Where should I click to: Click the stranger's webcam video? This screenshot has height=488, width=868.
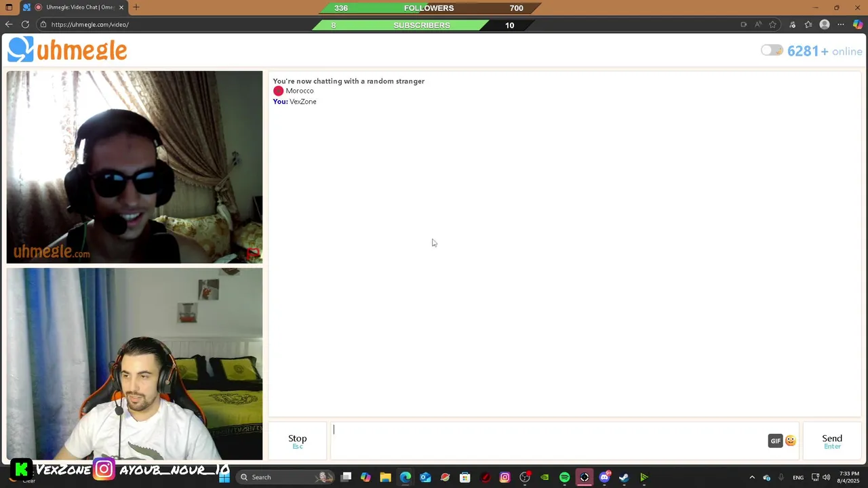pos(134,167)
